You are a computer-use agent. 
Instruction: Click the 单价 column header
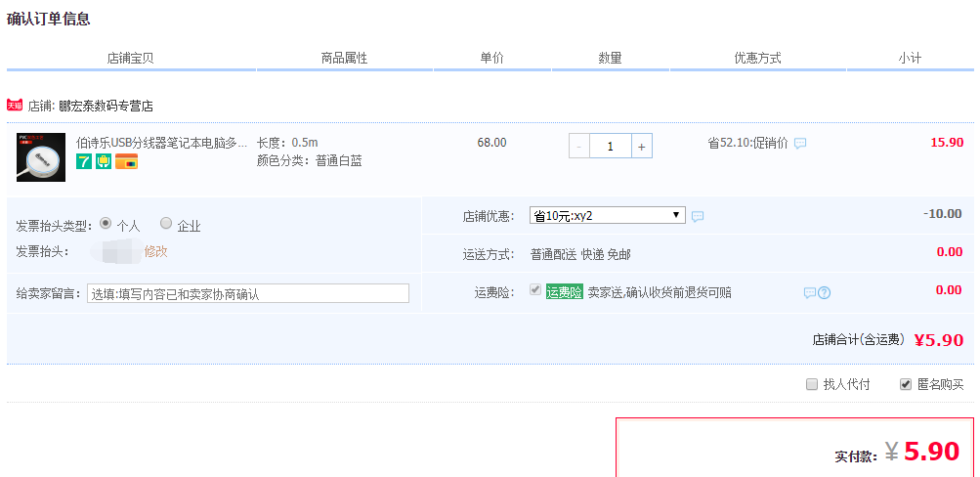491,58
